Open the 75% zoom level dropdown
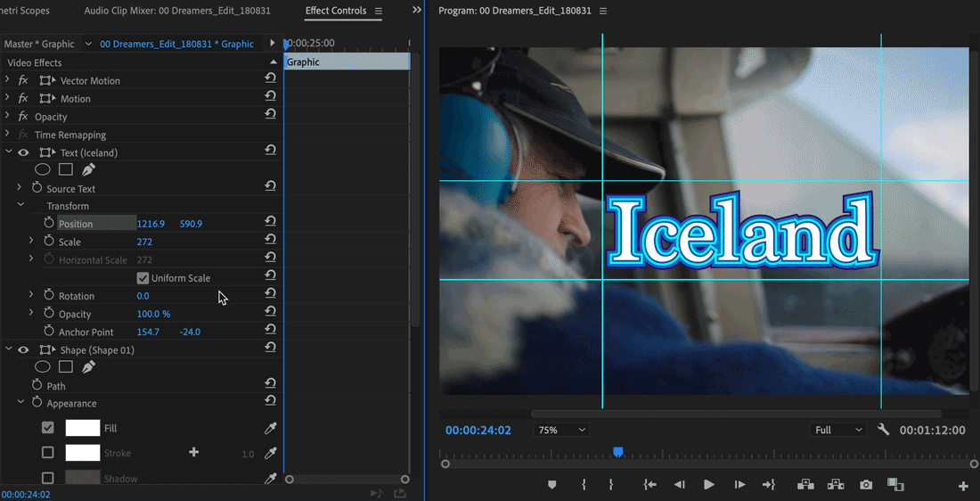Screen dimensions: 980x501 click(x=561, y=430)
